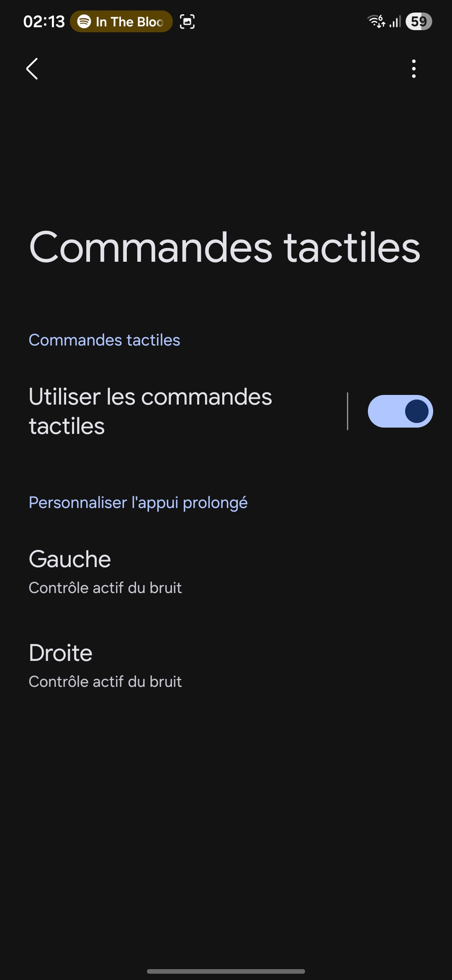Open the Droite long-press setting
Screen dimensions: 452x980
pyautogui.click(x=61, y=653)
